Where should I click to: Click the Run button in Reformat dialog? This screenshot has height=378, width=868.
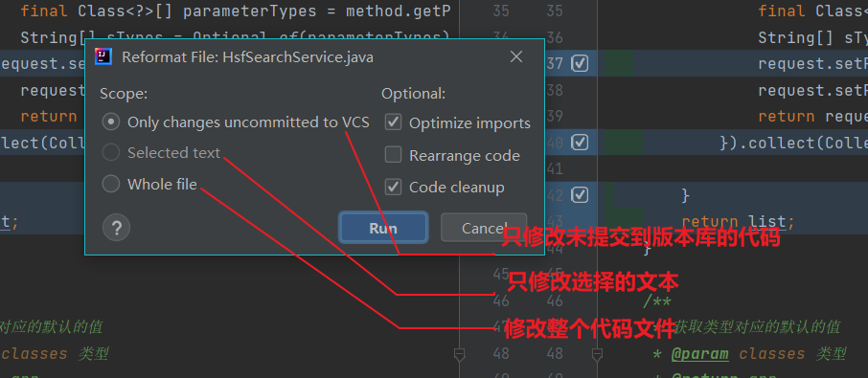pos(383,229)
